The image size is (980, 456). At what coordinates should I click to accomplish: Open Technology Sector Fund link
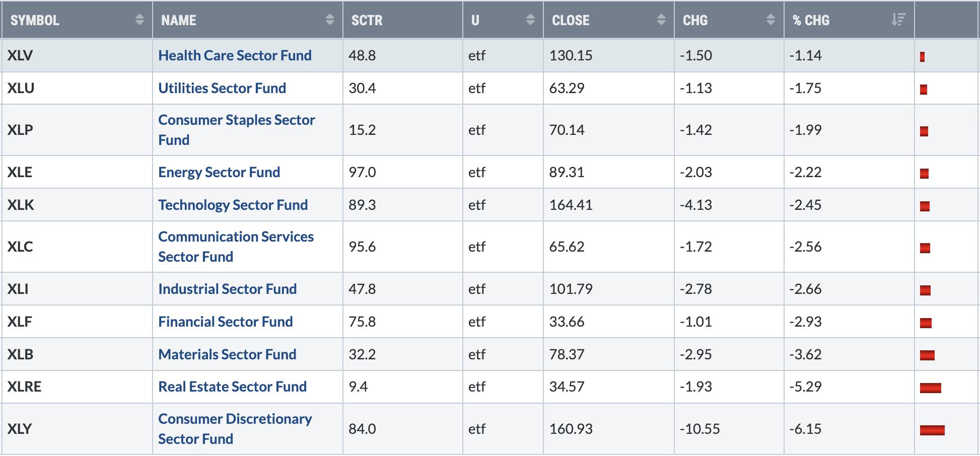(x=233, y=205)
